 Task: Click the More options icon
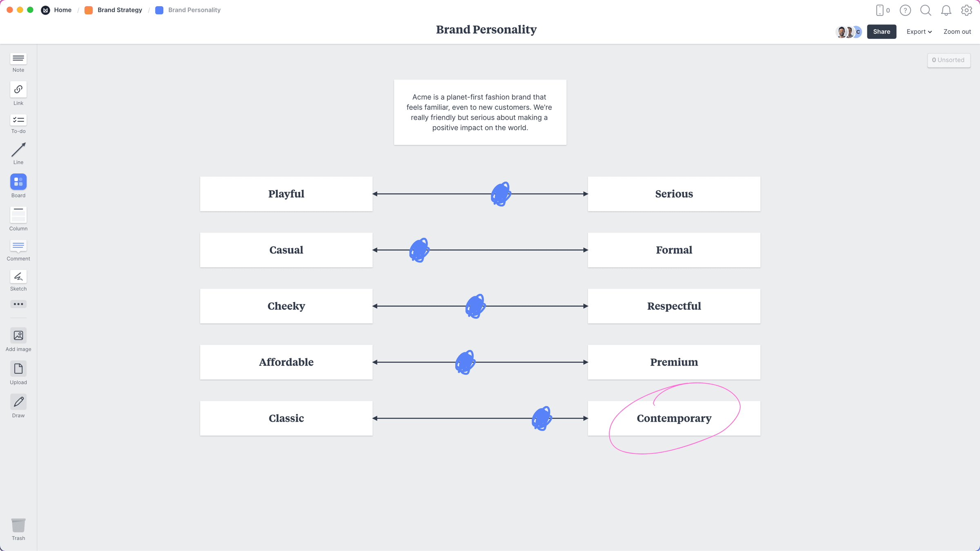(18, 304)
